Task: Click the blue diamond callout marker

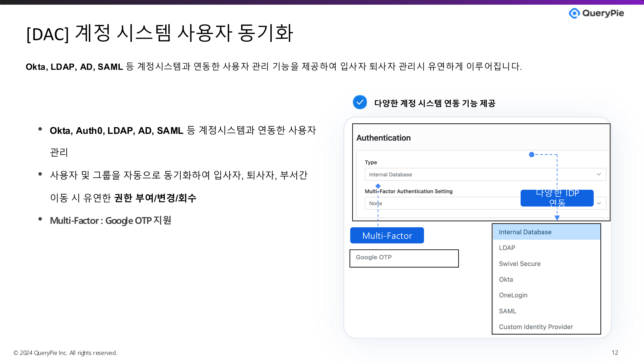Action: (378, 186)
